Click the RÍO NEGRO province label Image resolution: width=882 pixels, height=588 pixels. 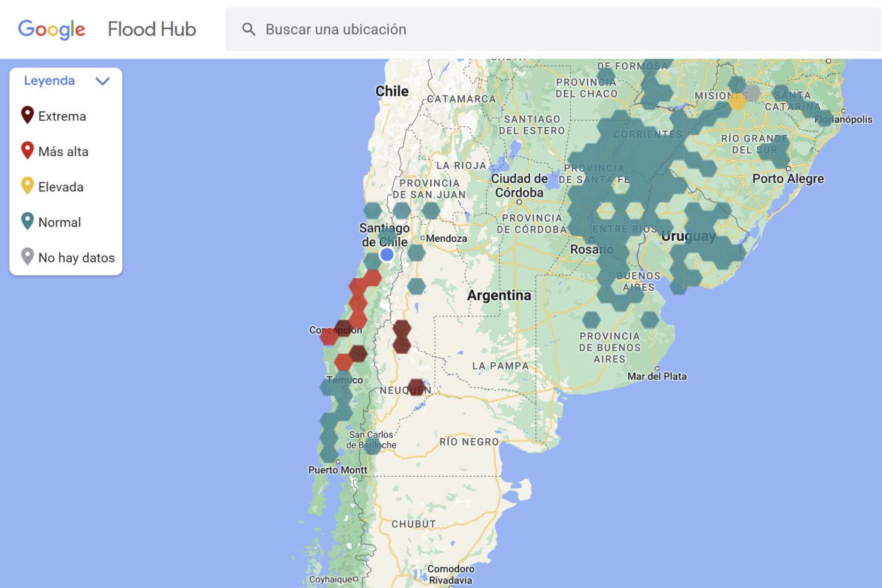click(x=469, y=442)
